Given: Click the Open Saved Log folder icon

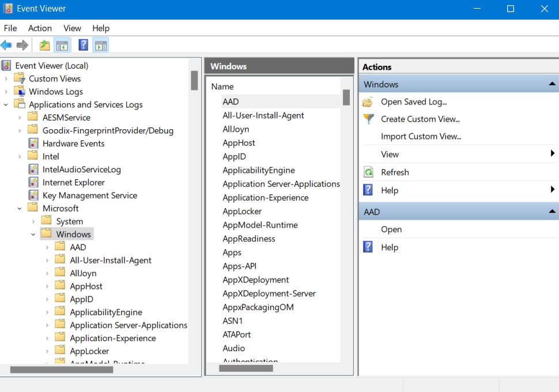Looking at the screenshot, I should tap(368, 102).
